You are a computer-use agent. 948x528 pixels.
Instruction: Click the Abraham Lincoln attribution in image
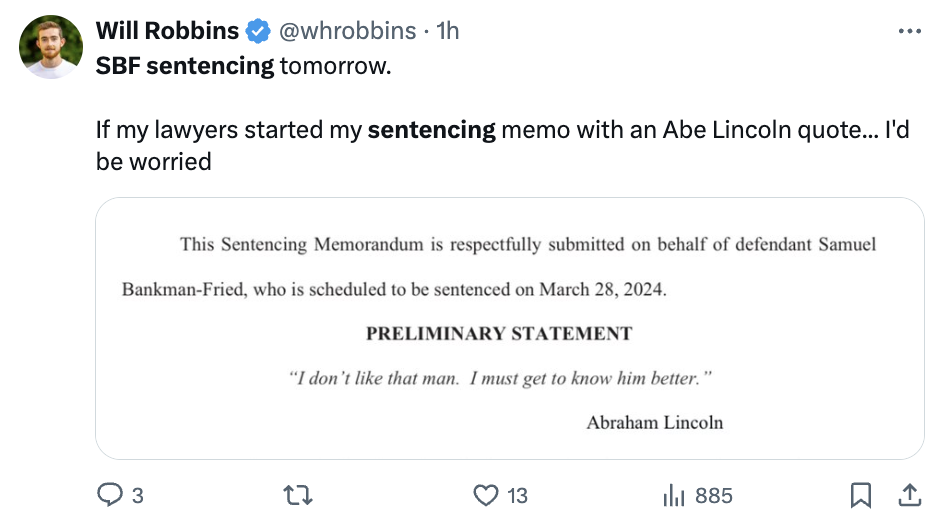655,422
